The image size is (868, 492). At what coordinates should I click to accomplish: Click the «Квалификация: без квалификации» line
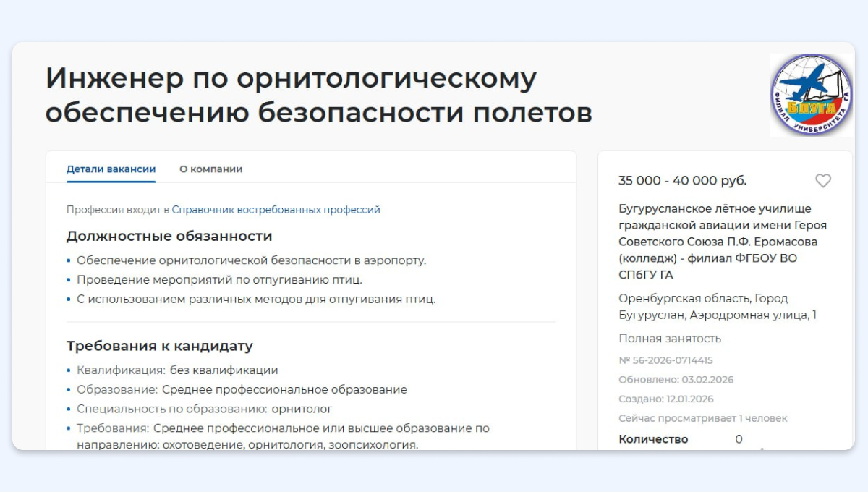pos(177,370)
